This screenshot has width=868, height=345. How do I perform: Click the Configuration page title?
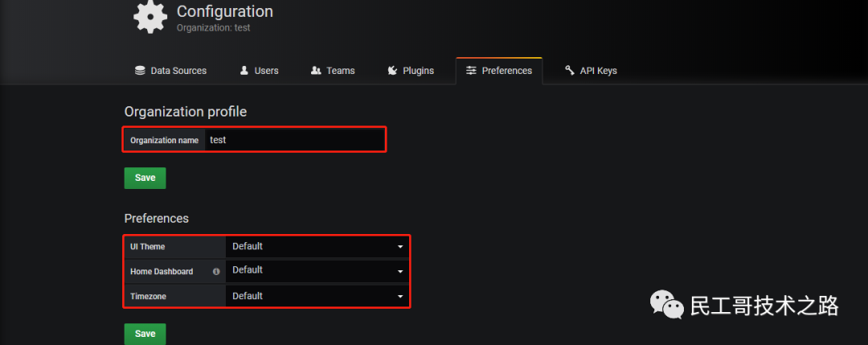point(225,11)
